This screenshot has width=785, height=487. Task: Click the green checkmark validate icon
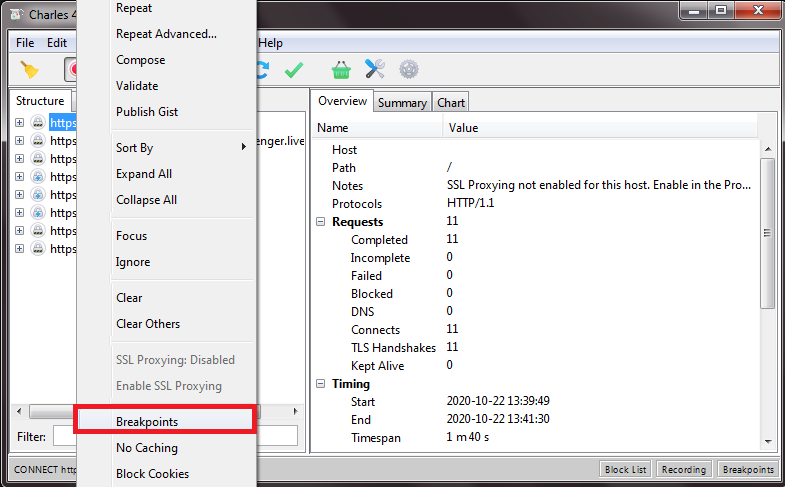tap(293, 70)
